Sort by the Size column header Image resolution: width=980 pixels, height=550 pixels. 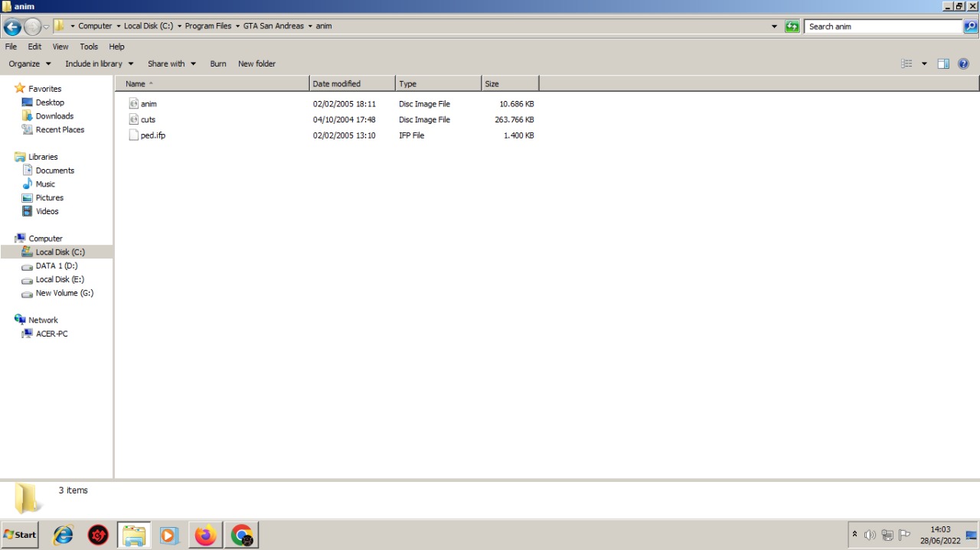(510, 83)
